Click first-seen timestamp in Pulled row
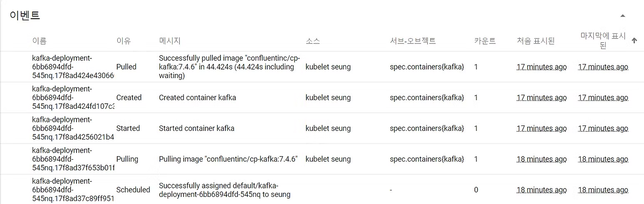The image size is (644, 204). tap(541, 67)
